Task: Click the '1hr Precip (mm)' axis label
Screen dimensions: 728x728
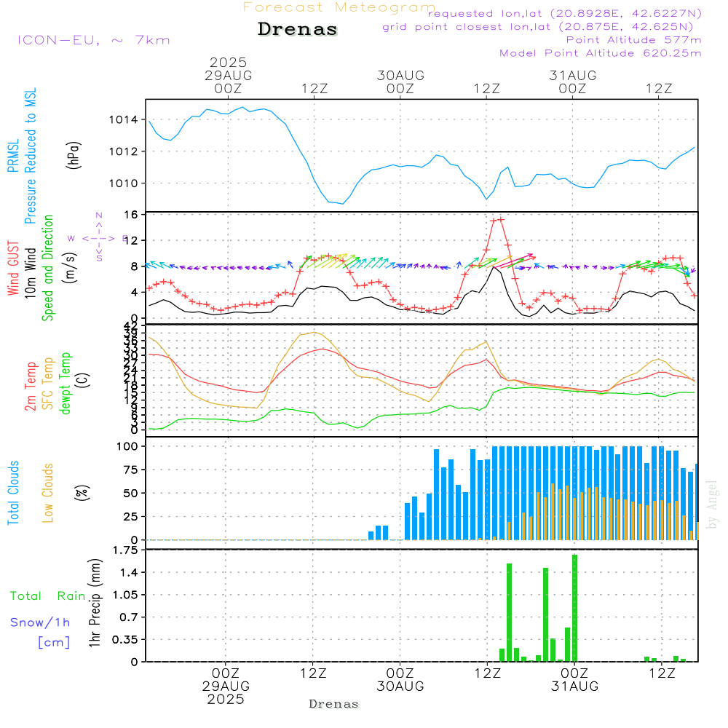Action: 95,603
